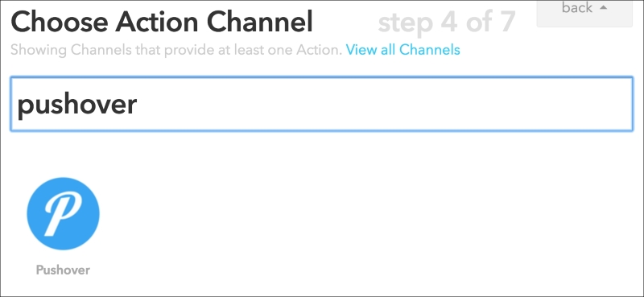Go back using the back button
This screenshot has width=644, height=297.
click(584, 13)
